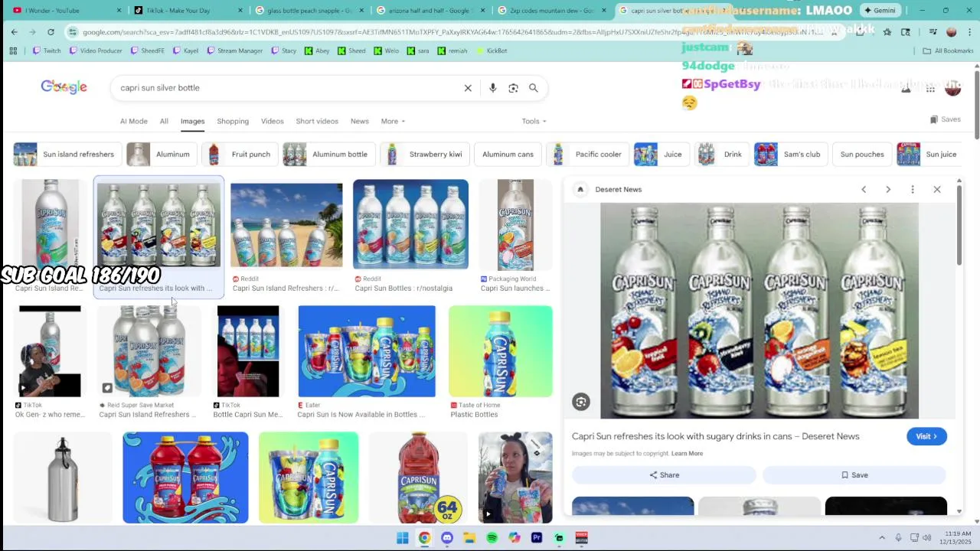980x551 pixels.
Task: Open Eater Capri Sun bottles thumbnail
Action: coord(367,351)
